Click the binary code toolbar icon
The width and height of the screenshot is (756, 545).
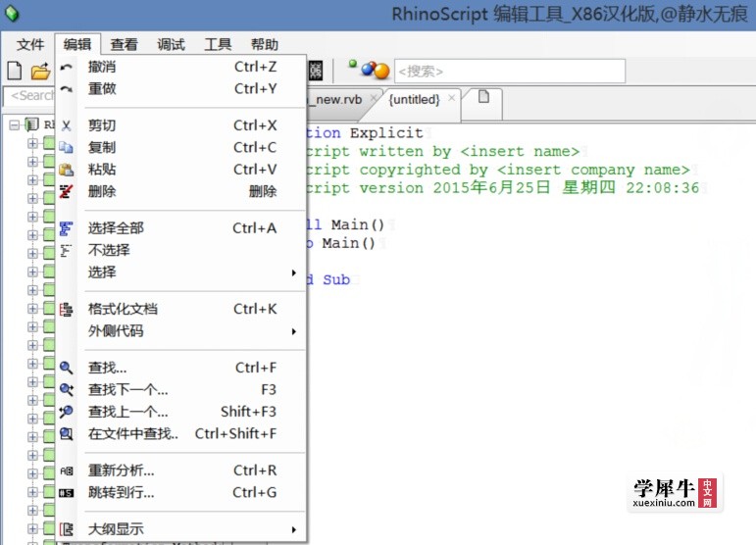[316, 71]
